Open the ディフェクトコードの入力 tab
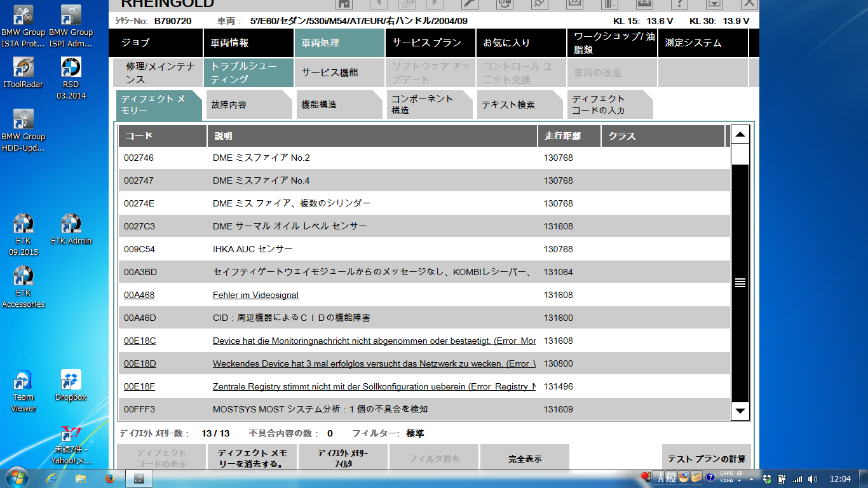Screen dimensions: 868x488 [x=610, y=105]
